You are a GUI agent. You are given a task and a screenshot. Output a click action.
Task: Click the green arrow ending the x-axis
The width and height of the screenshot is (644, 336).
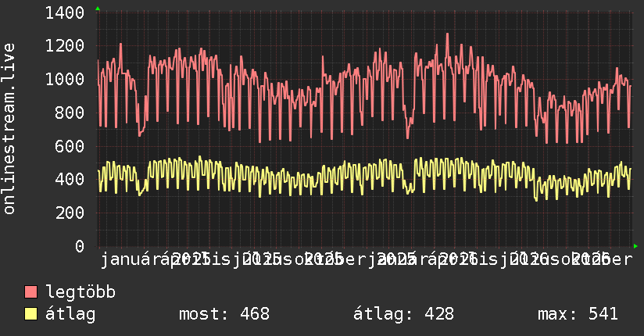pos(635,246)
